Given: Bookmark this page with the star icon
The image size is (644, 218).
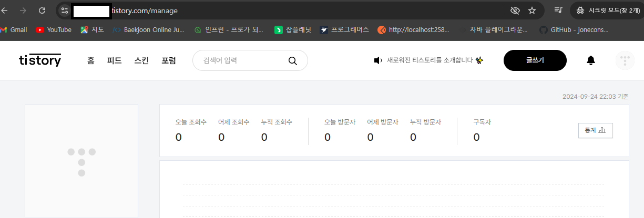Looking at the screenshot, I should pos(532,10).
